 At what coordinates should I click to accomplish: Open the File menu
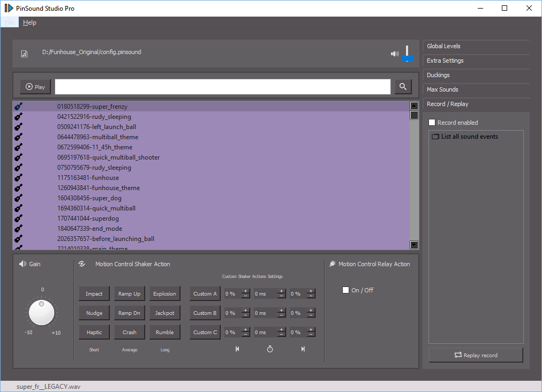coord(10,22)
